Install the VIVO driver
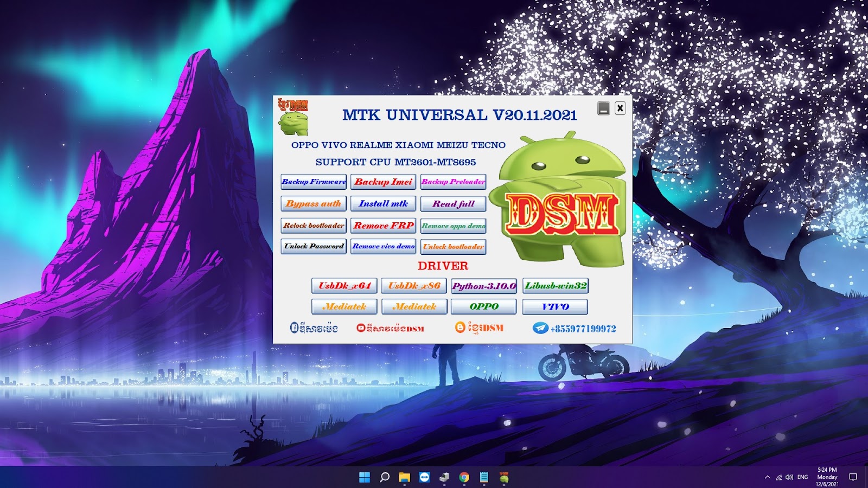 [x=555, y=307]
